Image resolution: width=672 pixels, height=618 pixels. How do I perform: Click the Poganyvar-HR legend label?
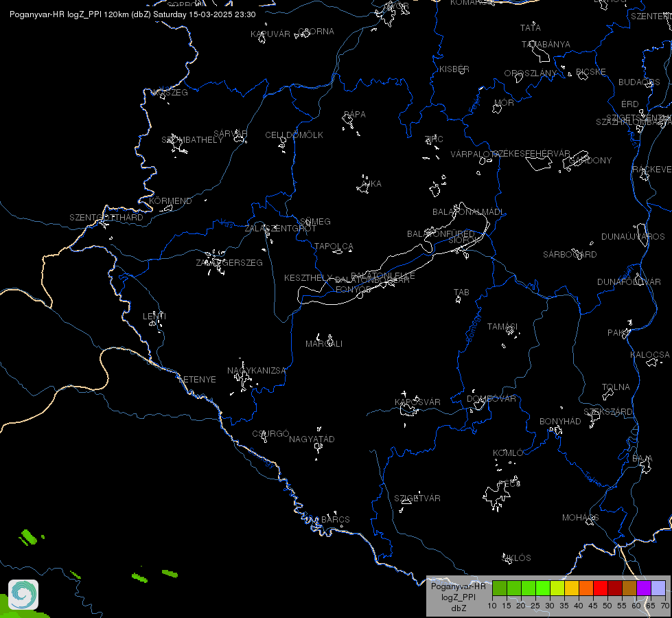click(x=458, y=586)
